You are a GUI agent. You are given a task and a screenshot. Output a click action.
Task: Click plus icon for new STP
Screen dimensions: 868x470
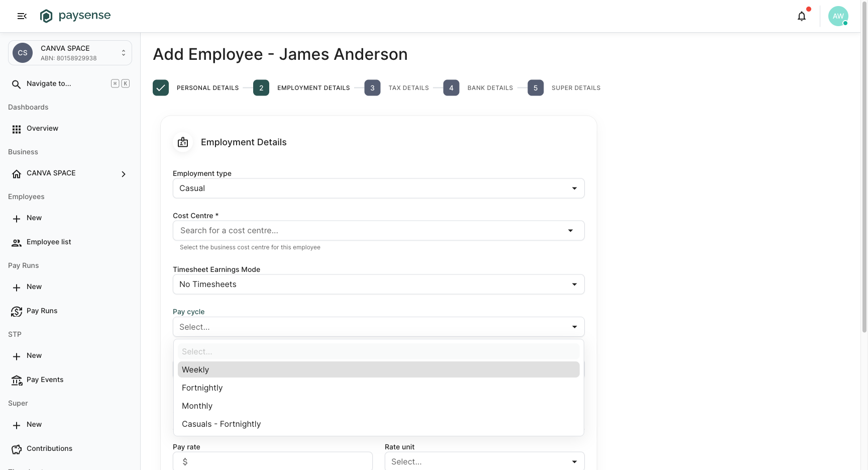[x=17, y=356]
